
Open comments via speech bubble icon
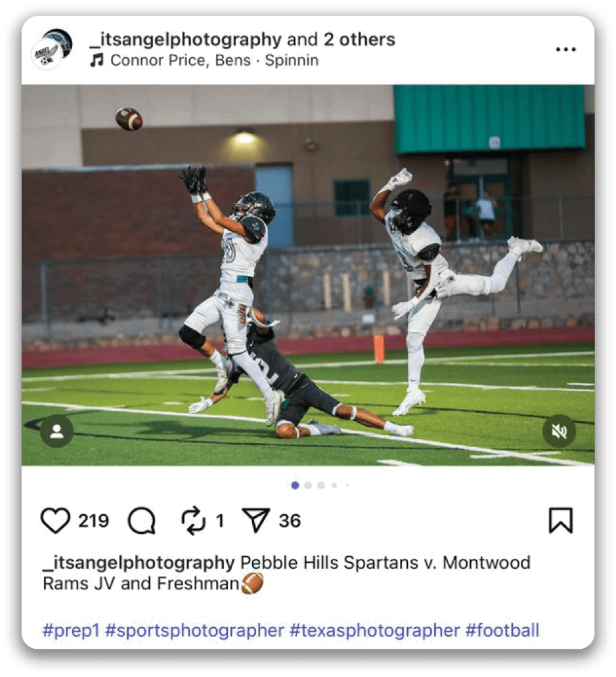[x=142, y=521]
